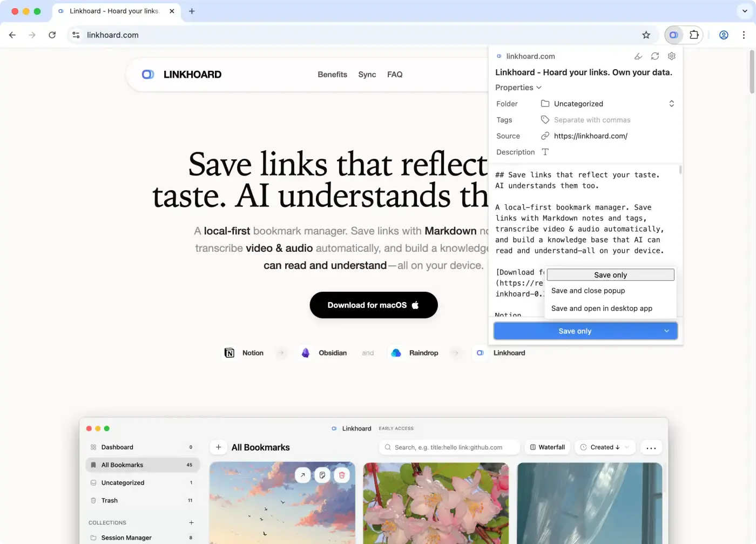The width and height of the screenshot is (756, 544).
Task: Click the COLLECTIONS header
Action: point(107,523)
